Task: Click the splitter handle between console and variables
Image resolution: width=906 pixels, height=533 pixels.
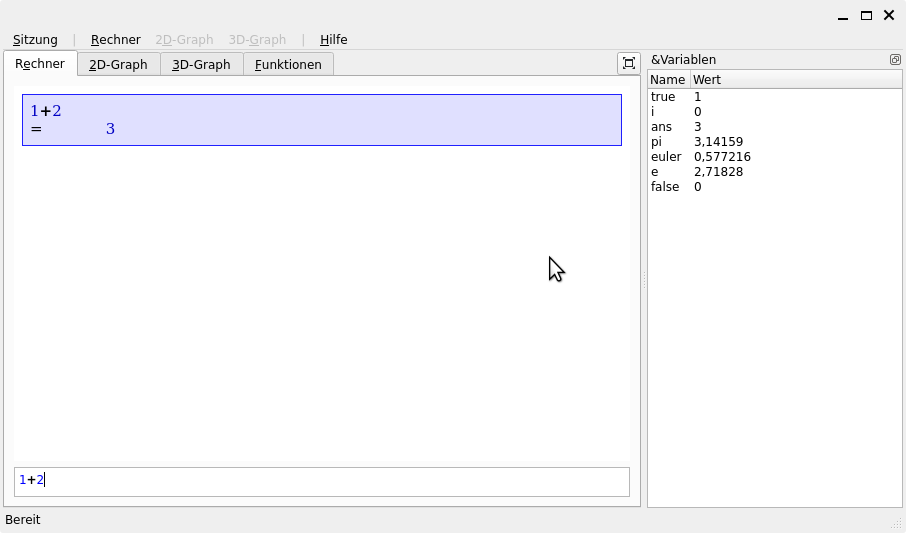Action: (644, 283)
